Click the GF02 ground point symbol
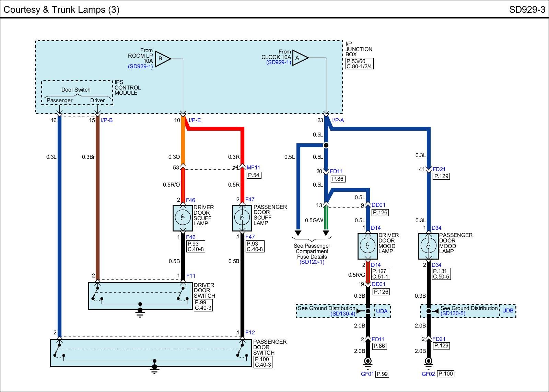 428,361
